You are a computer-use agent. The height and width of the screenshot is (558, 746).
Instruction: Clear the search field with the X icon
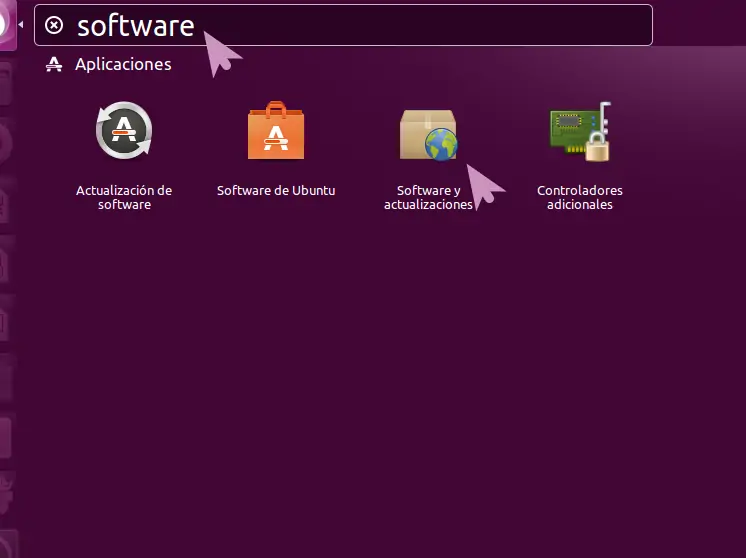click(x=54, y=25)
